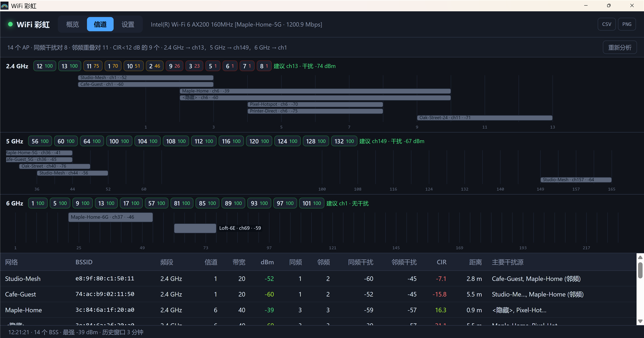Select the Oak-Street-24 ch11 bar
Screen dimensions: 644x338
pyautogui.click(x=485, y=118)
